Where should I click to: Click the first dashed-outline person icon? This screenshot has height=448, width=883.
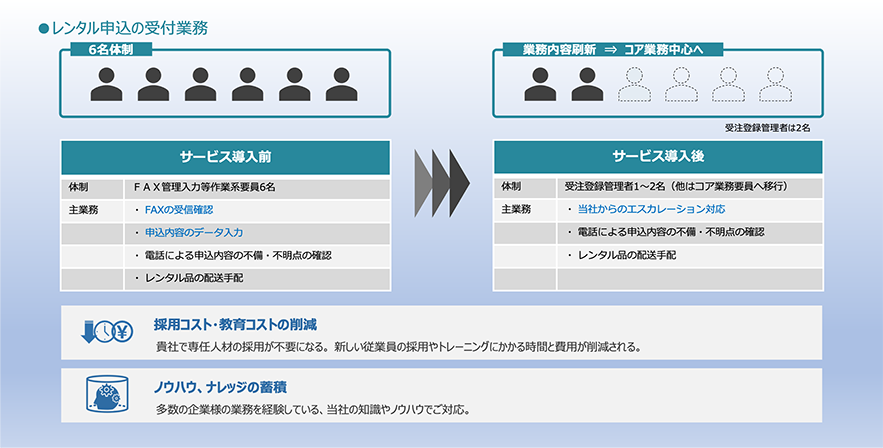(634, 85)
